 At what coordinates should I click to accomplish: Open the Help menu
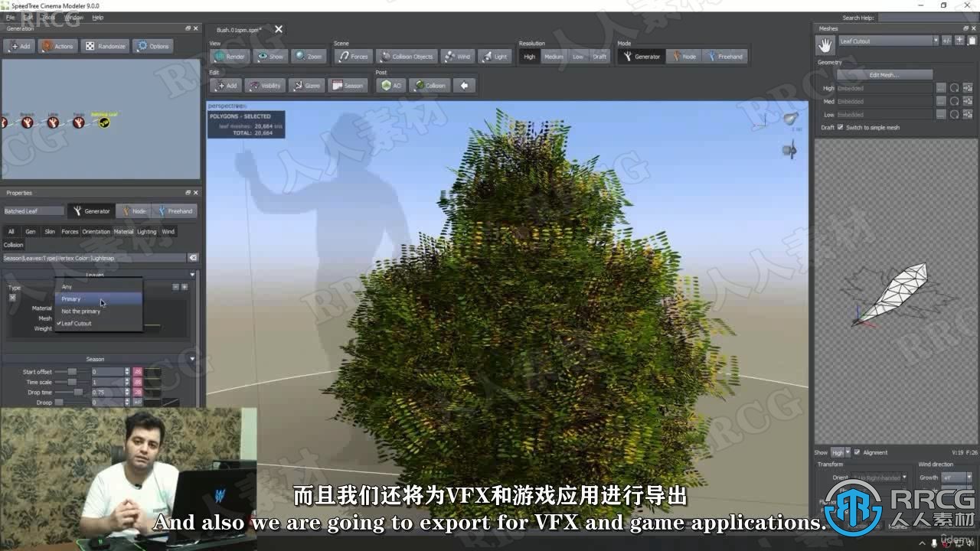(97, 17)
